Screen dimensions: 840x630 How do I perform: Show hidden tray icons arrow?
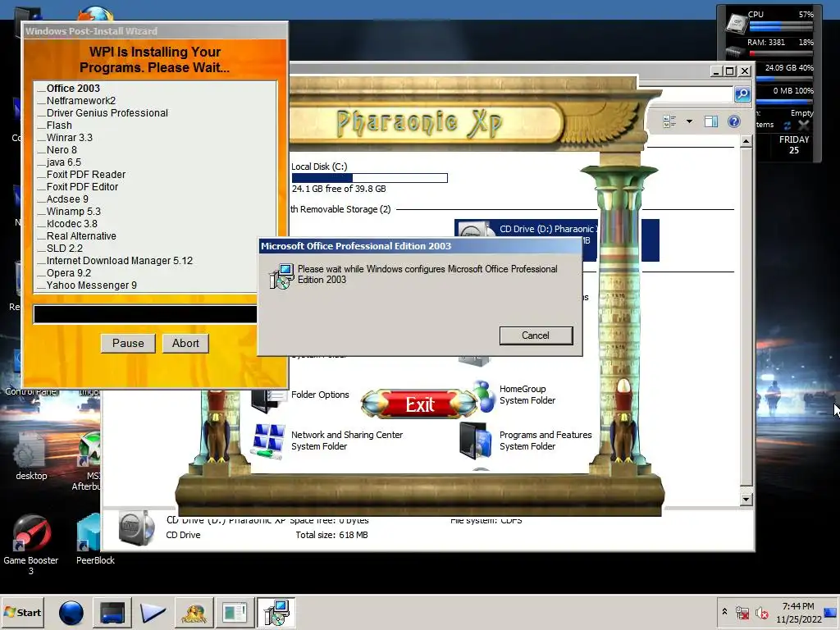tap(725, 612)
